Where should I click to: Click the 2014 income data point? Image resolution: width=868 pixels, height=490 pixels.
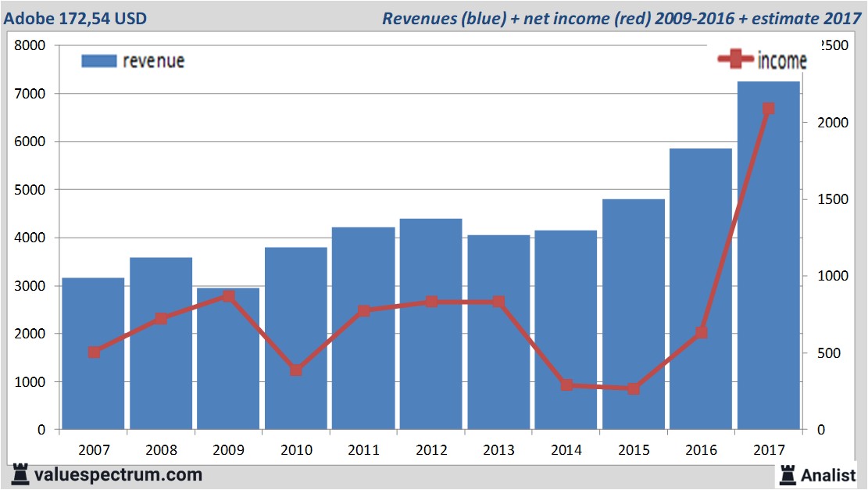click(566, 384)
